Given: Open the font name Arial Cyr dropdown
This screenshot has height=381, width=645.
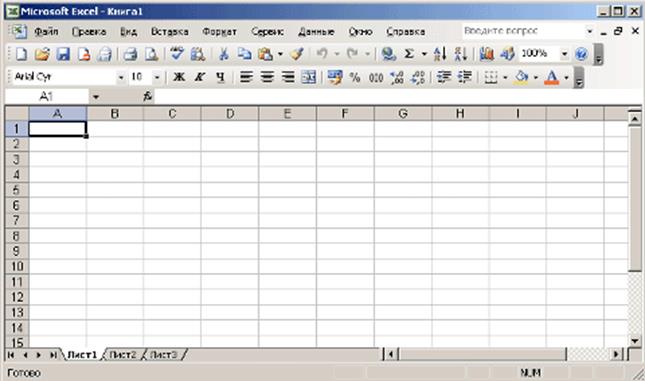Looking at the screenshot, I should pyautogui.click(x=121, y=77).
